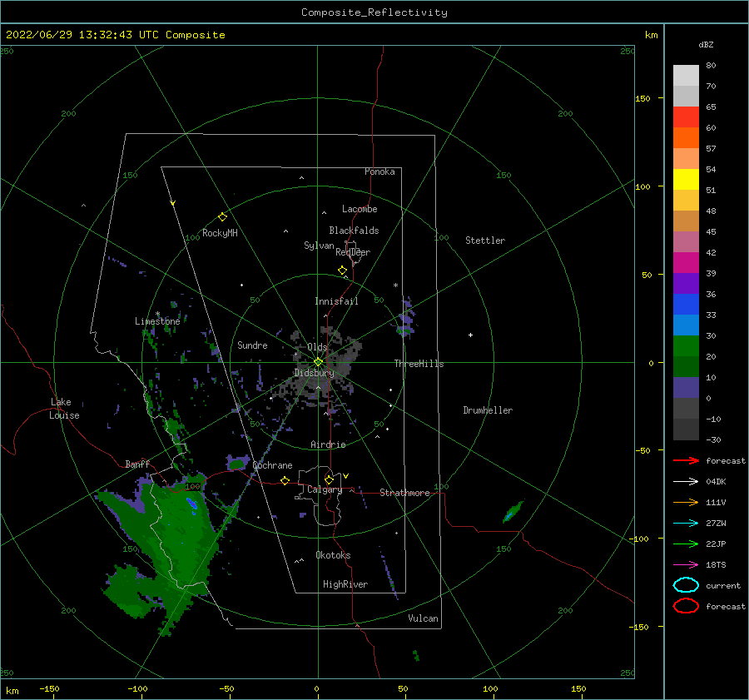
Task: Select the magenta 39 dBZ color band
Action: (x=686, y=263)
